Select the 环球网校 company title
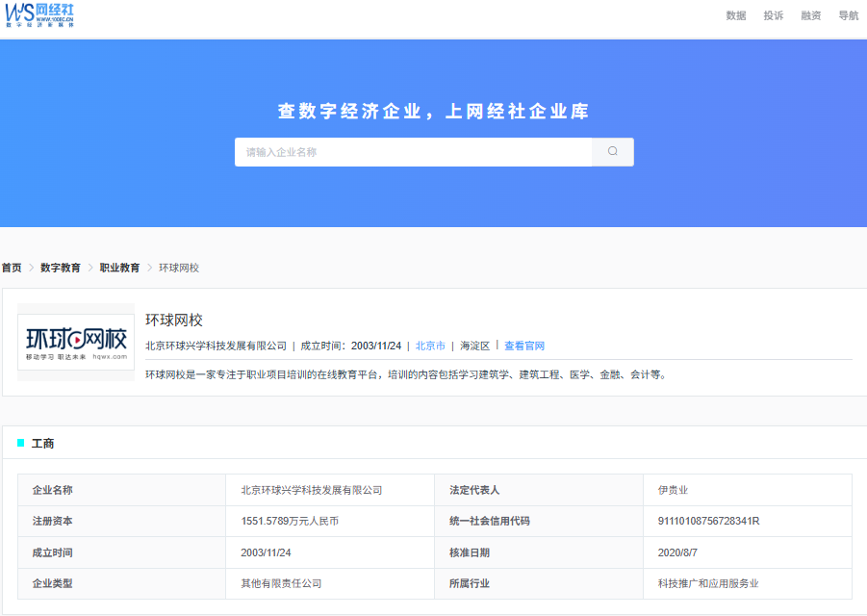This screenshot has height=616, width=867. point(173,321)
